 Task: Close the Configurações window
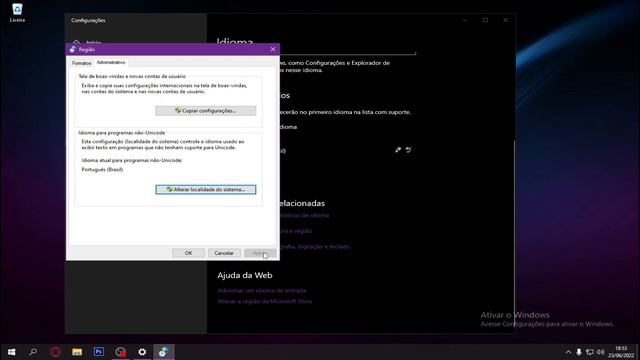(505, 20)
